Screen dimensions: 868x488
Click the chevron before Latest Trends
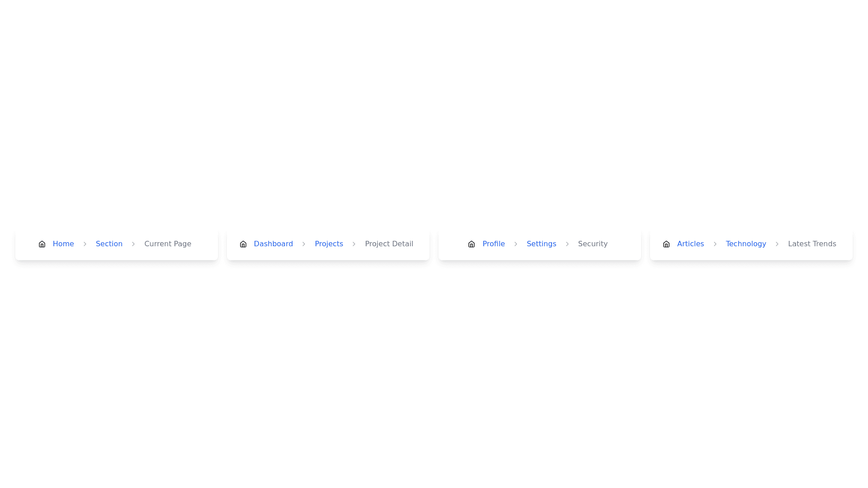777,244
